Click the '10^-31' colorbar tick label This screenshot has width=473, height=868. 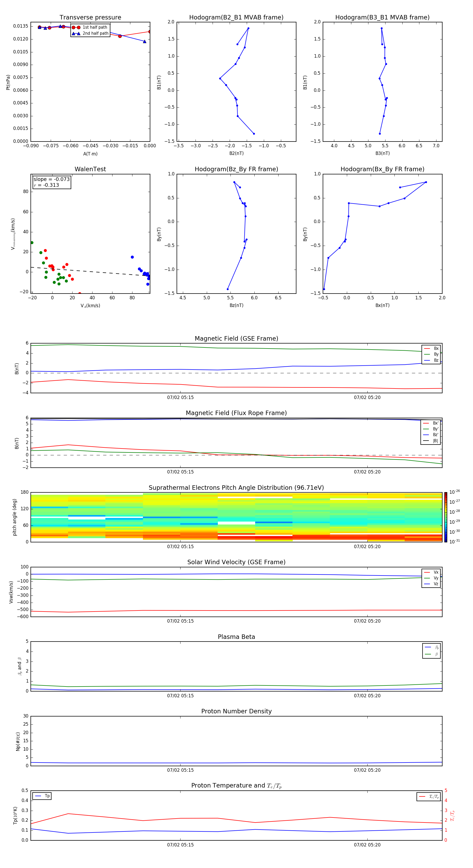pos(455,542)
